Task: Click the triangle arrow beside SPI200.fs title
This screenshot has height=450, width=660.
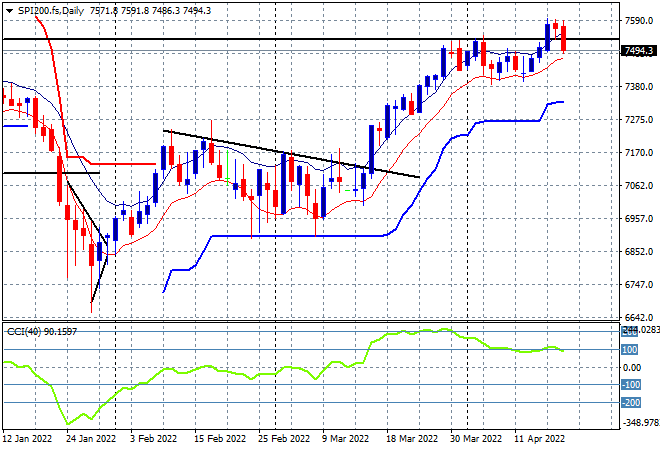Action: (x=9, y=11)
